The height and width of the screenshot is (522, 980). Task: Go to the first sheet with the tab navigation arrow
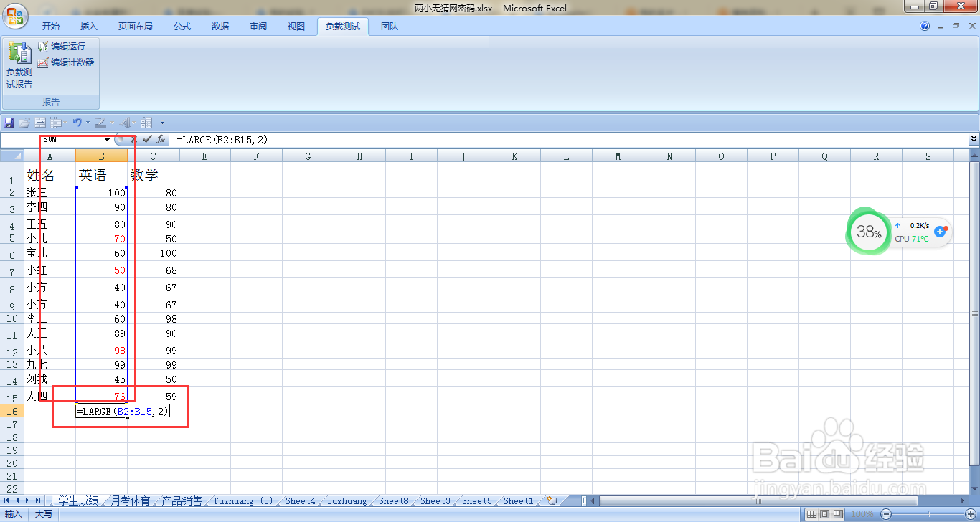click(x=7, y=500)
